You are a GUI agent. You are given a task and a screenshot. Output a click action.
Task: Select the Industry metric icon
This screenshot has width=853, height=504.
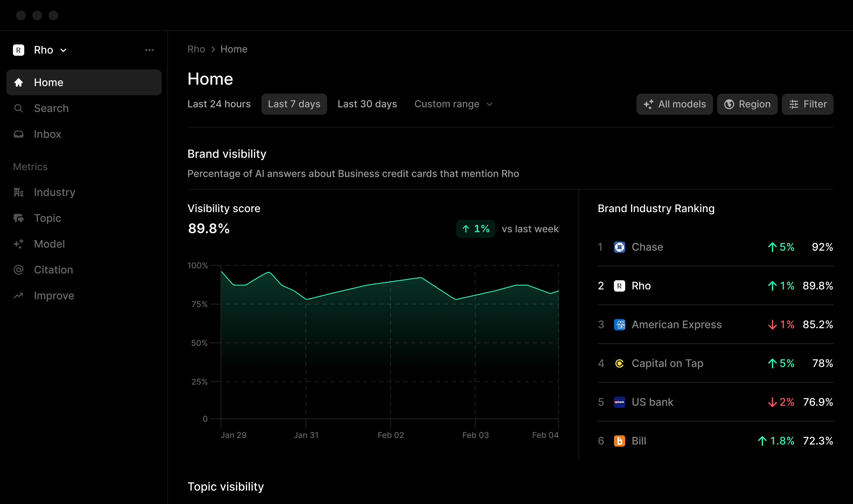click(19, 192)
